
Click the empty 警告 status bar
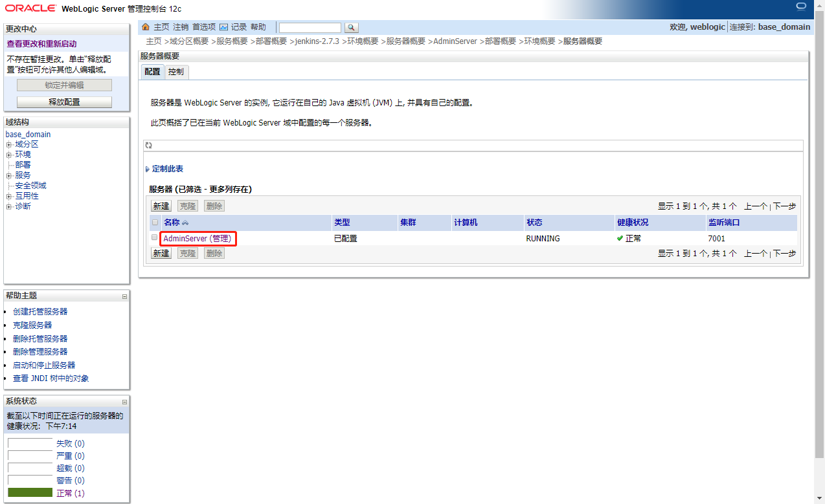pos(30,480)
